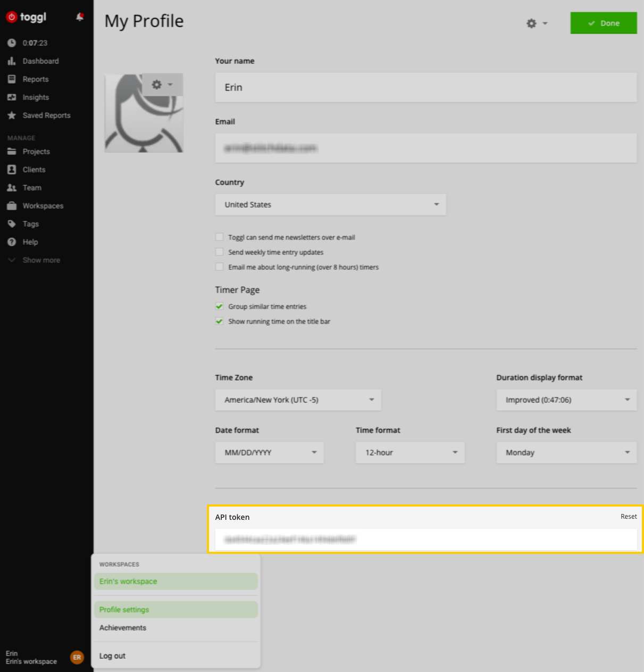Check Send weekly time entry updates

point(219,252)
